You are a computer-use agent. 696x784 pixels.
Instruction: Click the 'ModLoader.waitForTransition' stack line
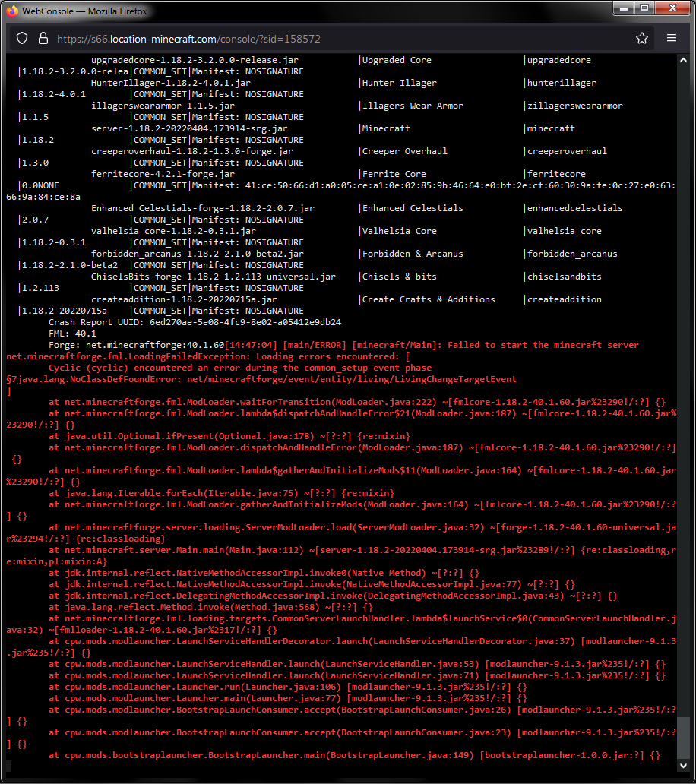(357, 402)
